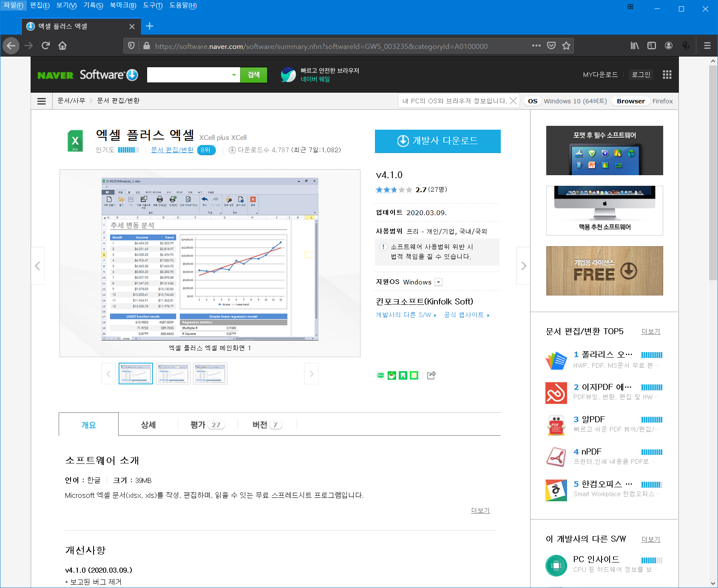Bookmark this page with star icon
Screen dimensions: 718x588
(x=566, y=45)
